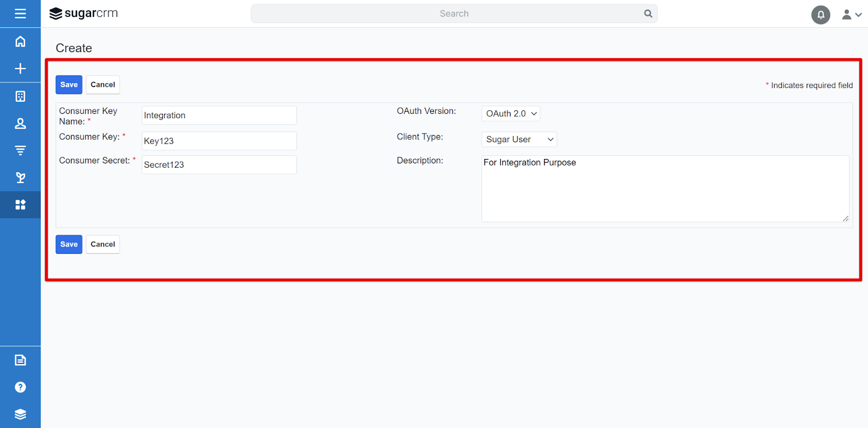Click the Description text area
This screenshot has width=868, height=428.
point(665,189)
